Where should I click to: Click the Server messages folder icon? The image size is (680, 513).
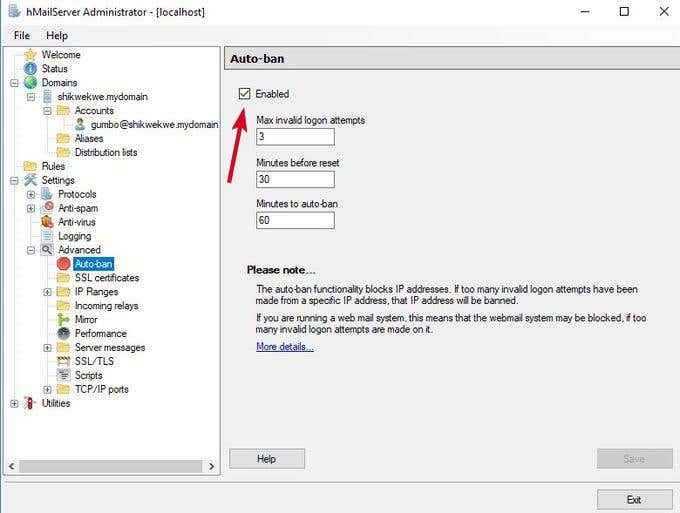point(63,347)
